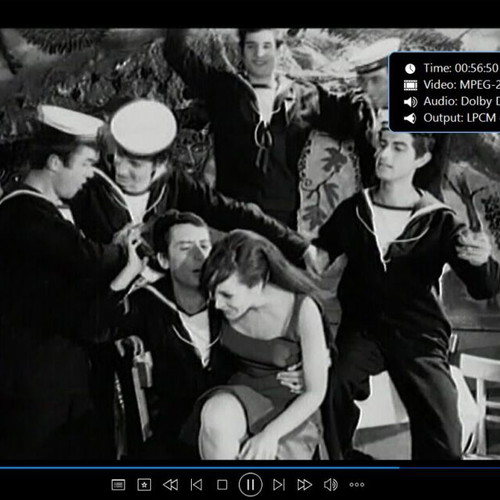This screenshot has height=500, width=500.
Task: Pause the movie using center button
Action: tap(250, 484)
